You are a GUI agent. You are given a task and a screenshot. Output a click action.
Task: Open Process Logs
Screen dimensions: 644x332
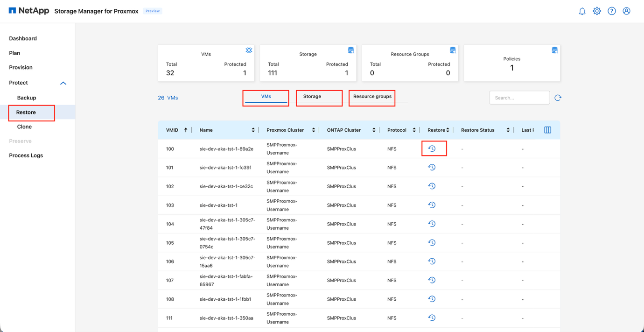(26, 155)
